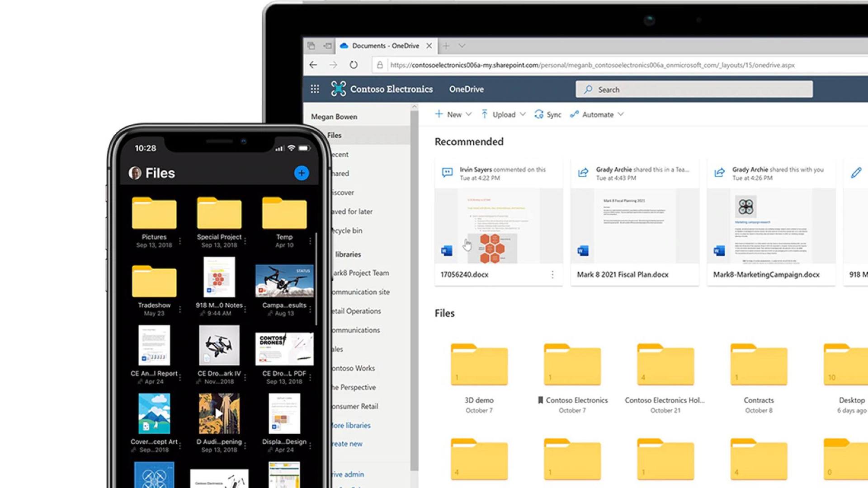
Task: Click the tab actions icon left of tabs
Action: tap(311, 46)
